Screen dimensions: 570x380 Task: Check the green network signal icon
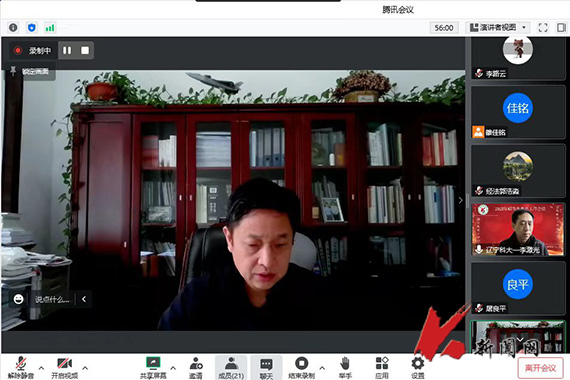click(50, 28)
